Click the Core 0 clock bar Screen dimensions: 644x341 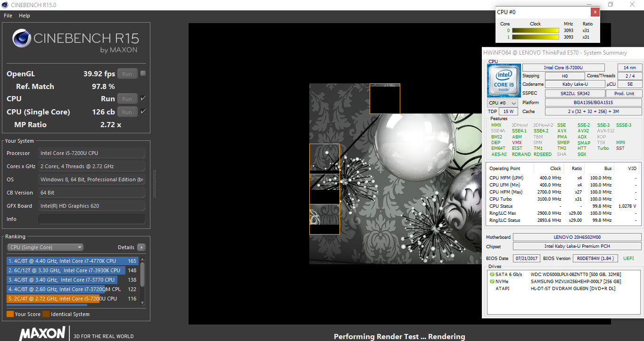point(535,31)
